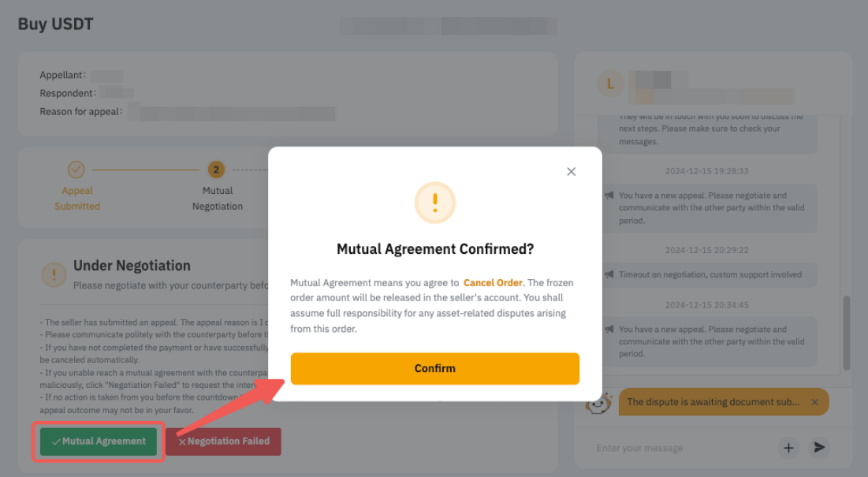Close the Mutual Agreement Confirmed dialog
The height and width of the screenshot is (477, 868).
(x=572, y=172)
